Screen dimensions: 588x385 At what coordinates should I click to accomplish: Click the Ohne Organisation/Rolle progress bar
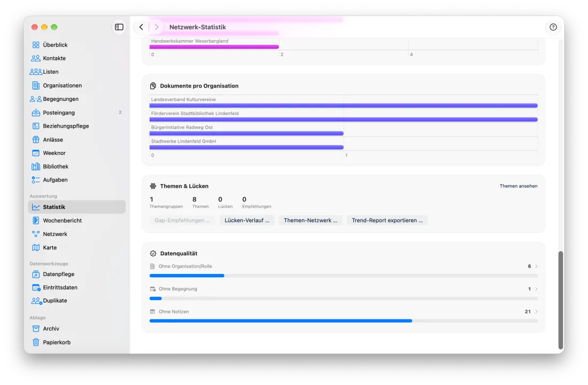344,276
